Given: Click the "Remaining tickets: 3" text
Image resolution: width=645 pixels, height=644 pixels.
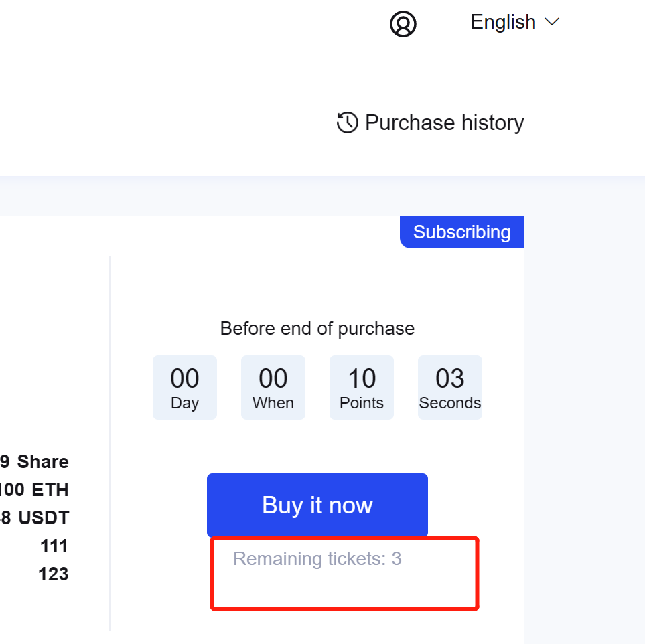Looking at the screenshot, I should (317, 558).
